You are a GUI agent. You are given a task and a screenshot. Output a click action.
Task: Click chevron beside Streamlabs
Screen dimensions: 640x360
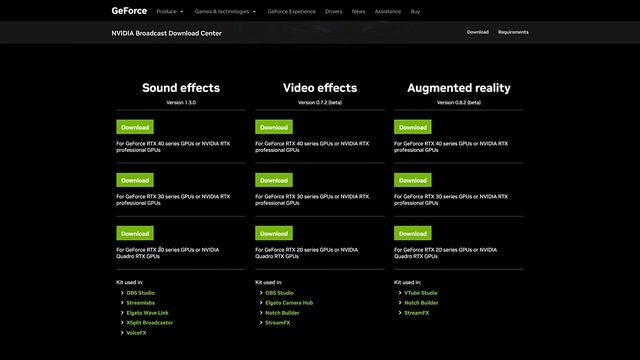pyautogui.click(x=122, y=303)
